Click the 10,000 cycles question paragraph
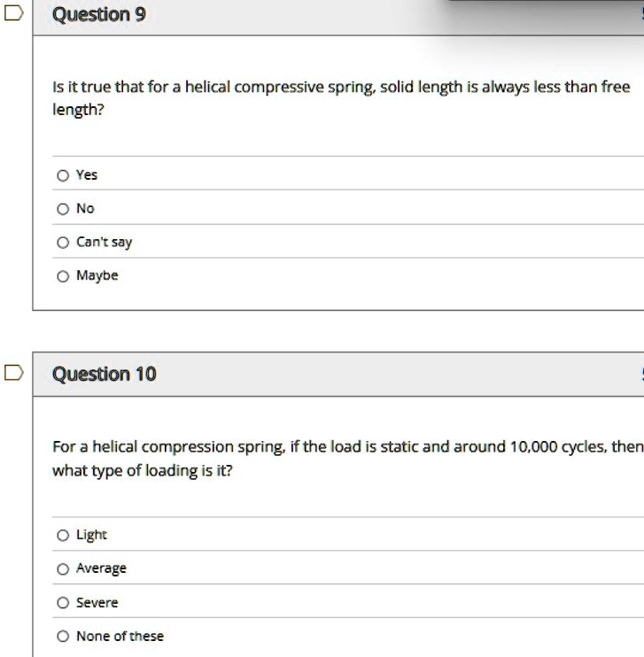Image resolution: width=644 pixels, height=657 pixels. (x=347, y=459)
